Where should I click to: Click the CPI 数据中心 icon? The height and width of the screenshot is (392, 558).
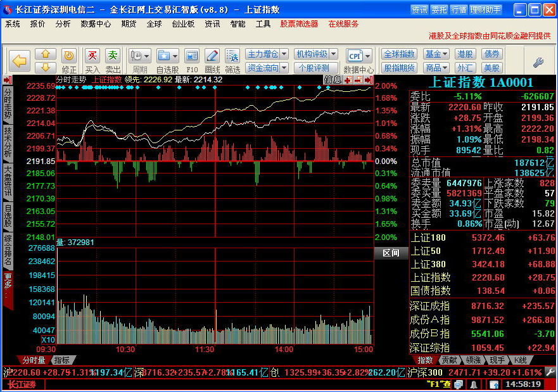[355, 56]
